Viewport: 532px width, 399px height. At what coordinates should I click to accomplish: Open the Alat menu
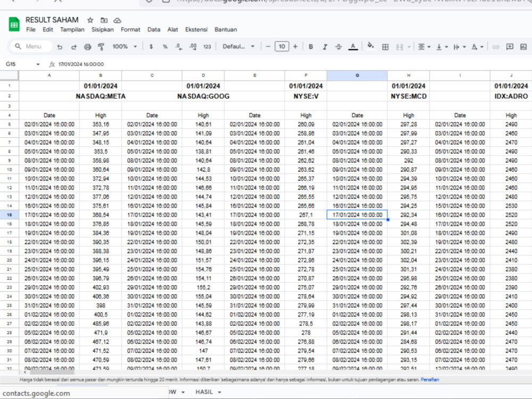tap(173, 29)
